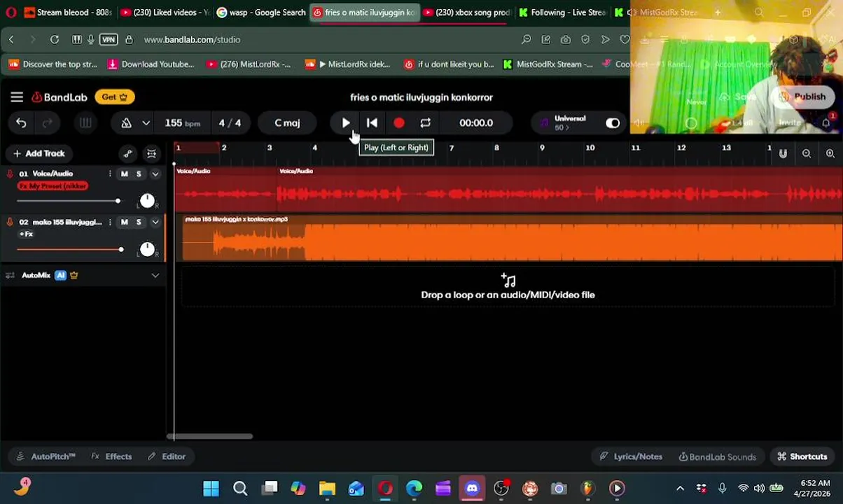The height and width of the screenshot is (504, 843).
Task: Open BandLab Sounds browser
Action: [x=718, y=456]
